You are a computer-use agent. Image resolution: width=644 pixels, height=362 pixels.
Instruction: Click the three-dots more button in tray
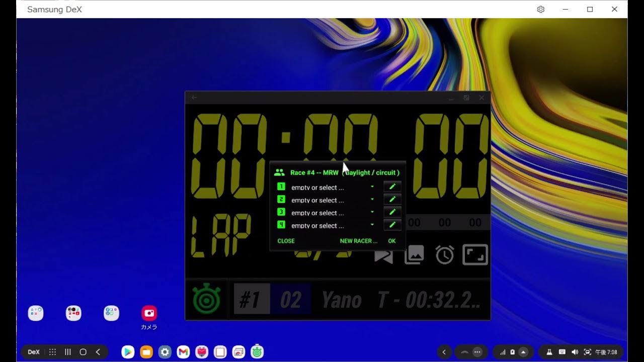[477, 352]
